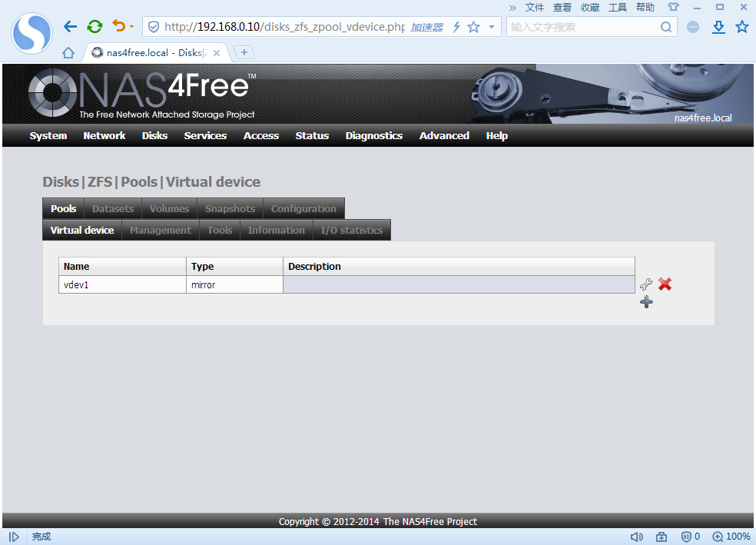Add a new virtual device with plus icon

pyautogui.click(x=647, y=302)
